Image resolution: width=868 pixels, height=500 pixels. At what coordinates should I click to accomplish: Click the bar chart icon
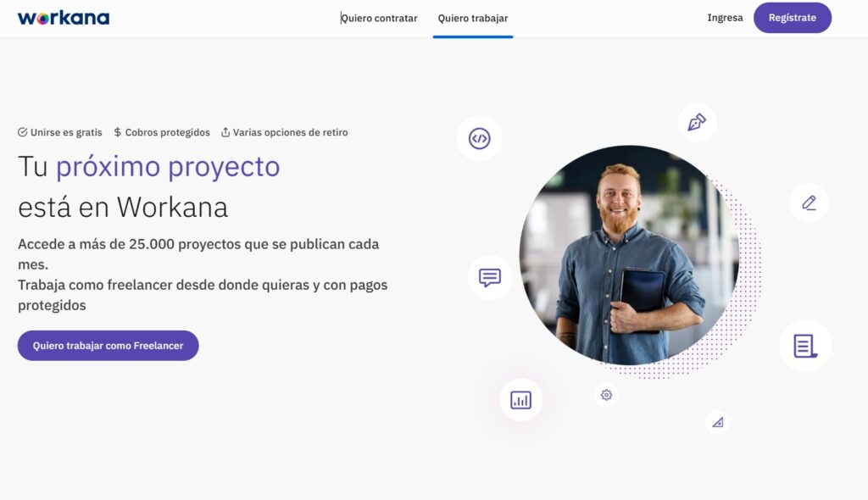point(521,400)
